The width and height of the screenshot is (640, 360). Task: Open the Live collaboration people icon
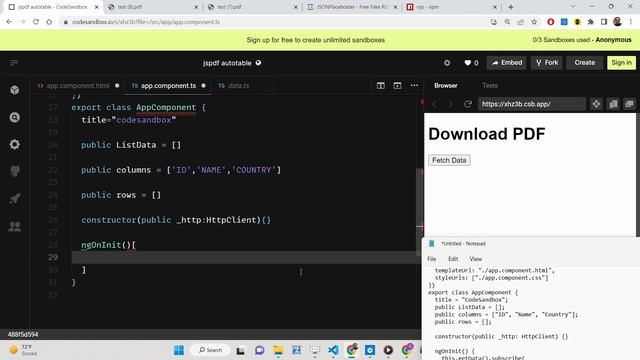[x=15, y=226]
